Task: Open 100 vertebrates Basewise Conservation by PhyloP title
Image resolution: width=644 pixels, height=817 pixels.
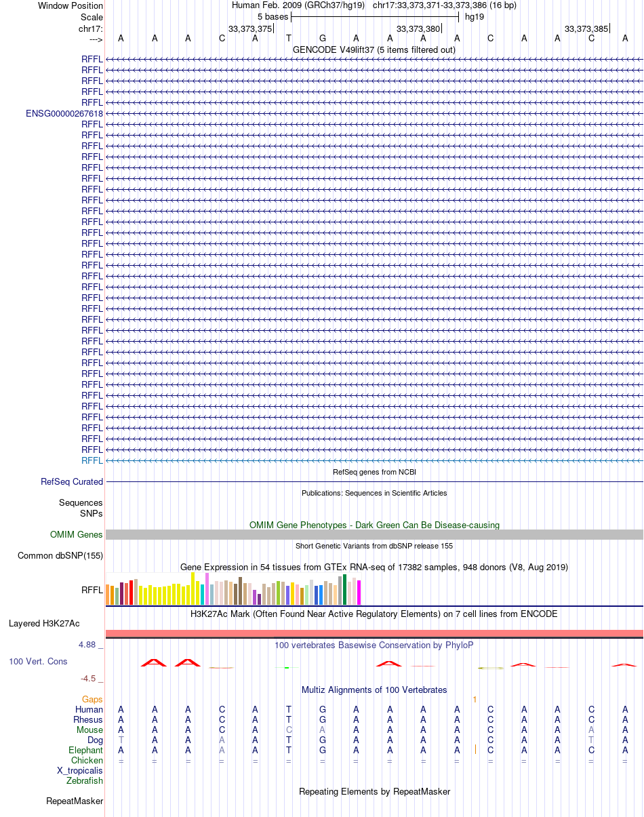Action: click(374, 645)
